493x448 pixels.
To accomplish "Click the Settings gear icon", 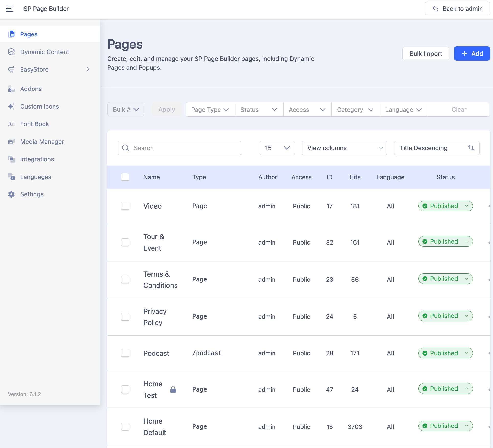I will [11, 194].
